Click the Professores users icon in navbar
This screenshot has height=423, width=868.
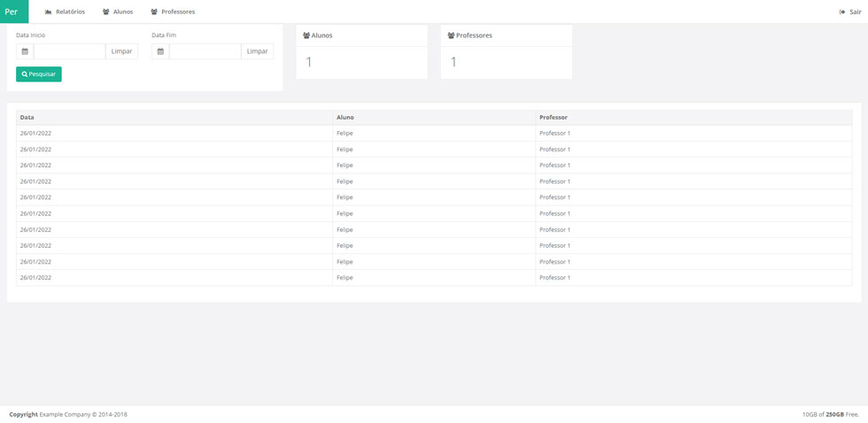(154, 12)
